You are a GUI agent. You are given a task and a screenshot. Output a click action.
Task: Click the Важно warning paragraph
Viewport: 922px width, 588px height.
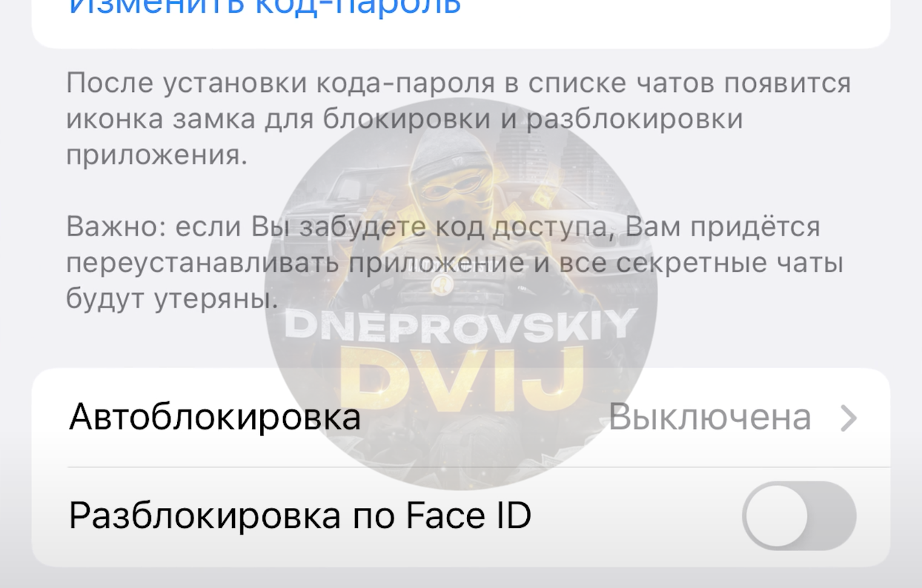[454, 263]
